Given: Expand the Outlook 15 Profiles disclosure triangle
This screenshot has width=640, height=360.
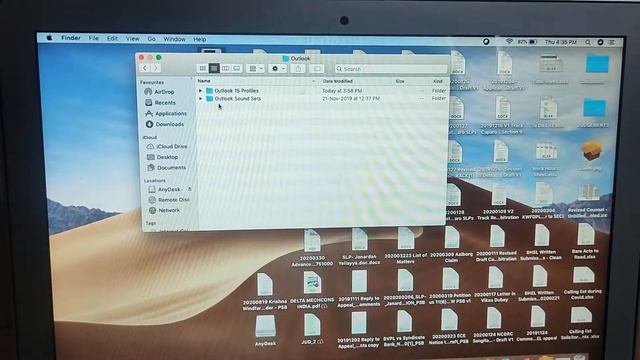Looking at the screenshot, I should 200,91.
